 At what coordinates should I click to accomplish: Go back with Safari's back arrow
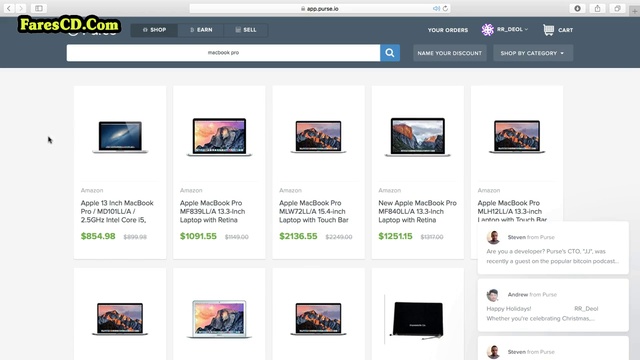pos(9,8)
